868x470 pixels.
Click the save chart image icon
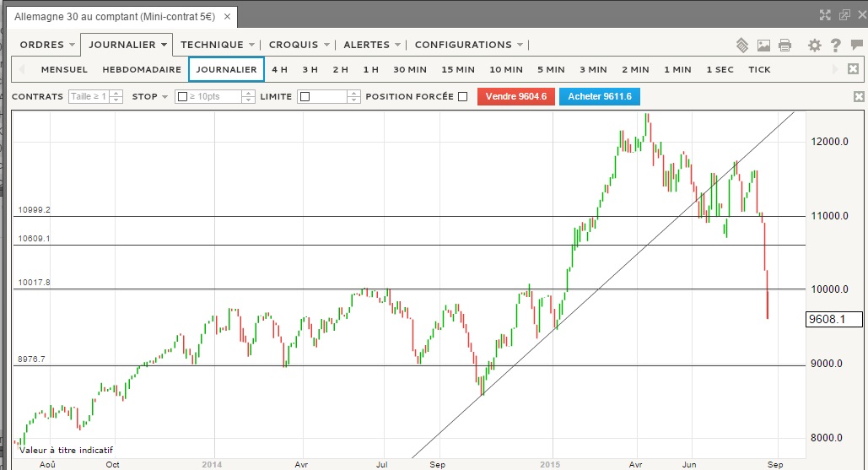(764, 45)
